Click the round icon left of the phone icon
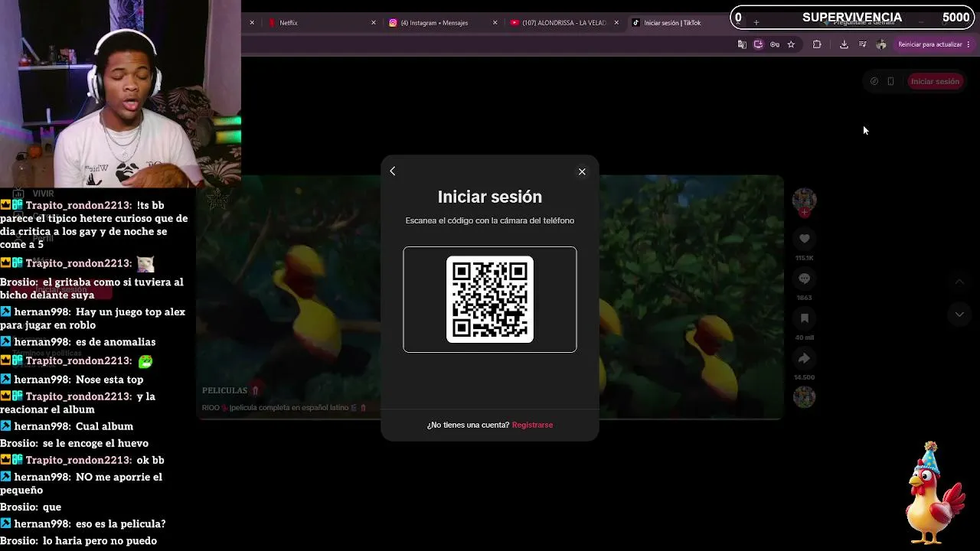980x551 pixels. tap(874, 81)
